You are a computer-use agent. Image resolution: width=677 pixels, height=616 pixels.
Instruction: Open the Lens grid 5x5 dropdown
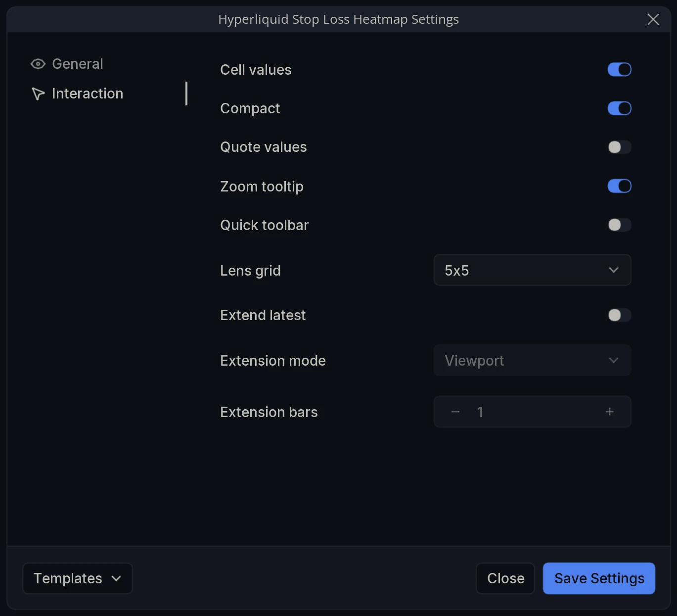point(532,270)
